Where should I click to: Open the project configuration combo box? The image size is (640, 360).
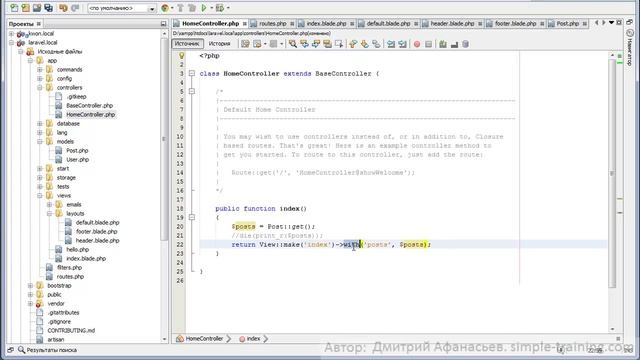122,8
